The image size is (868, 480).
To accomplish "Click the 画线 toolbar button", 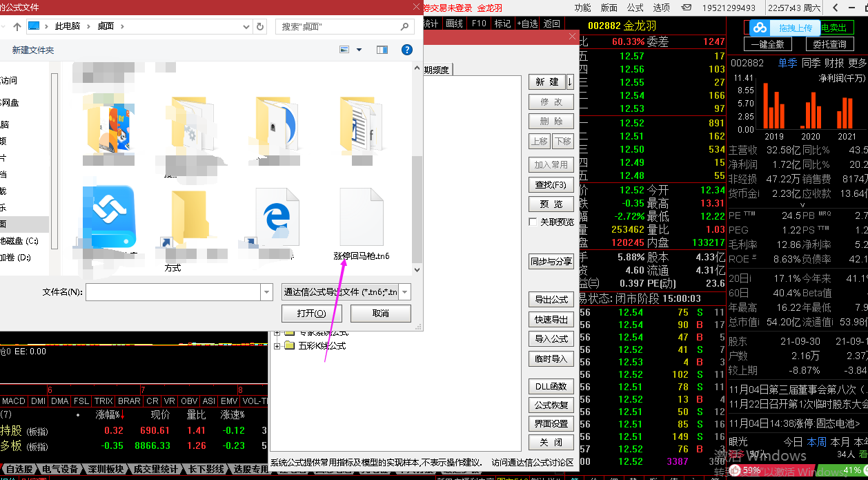I will click(455, 23).
